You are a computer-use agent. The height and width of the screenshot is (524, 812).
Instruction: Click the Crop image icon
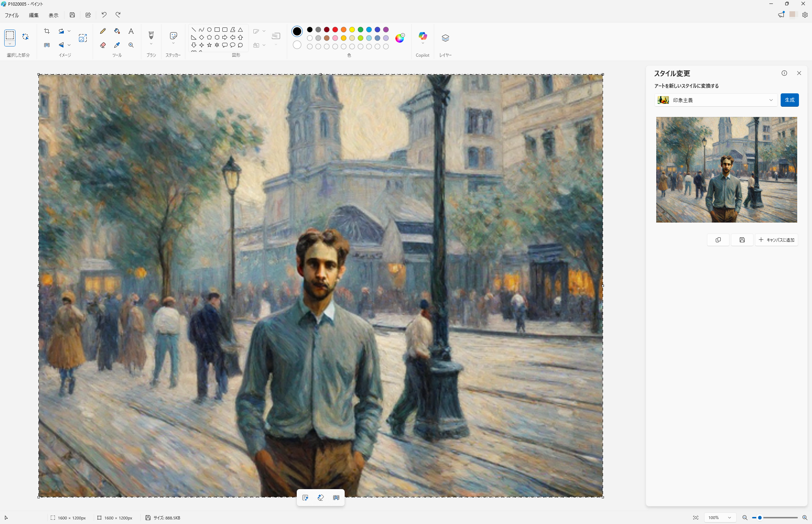47,31
